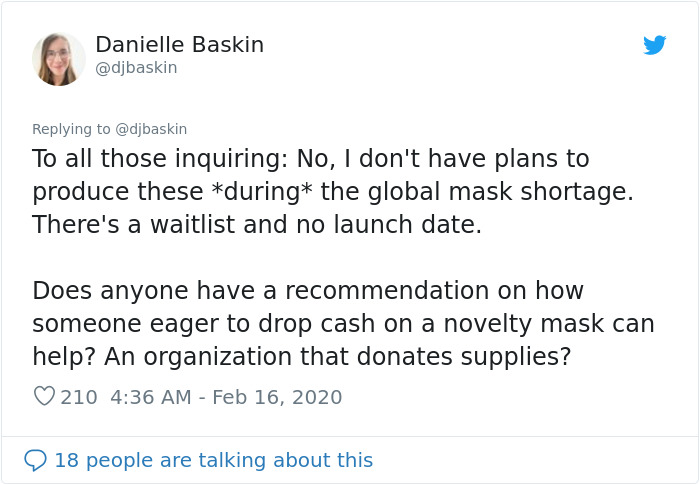Viewport: 700px width, 485px height.
Task: Click paragraph starting 'To all those inquiring'
Action: (x=333, y=191)
